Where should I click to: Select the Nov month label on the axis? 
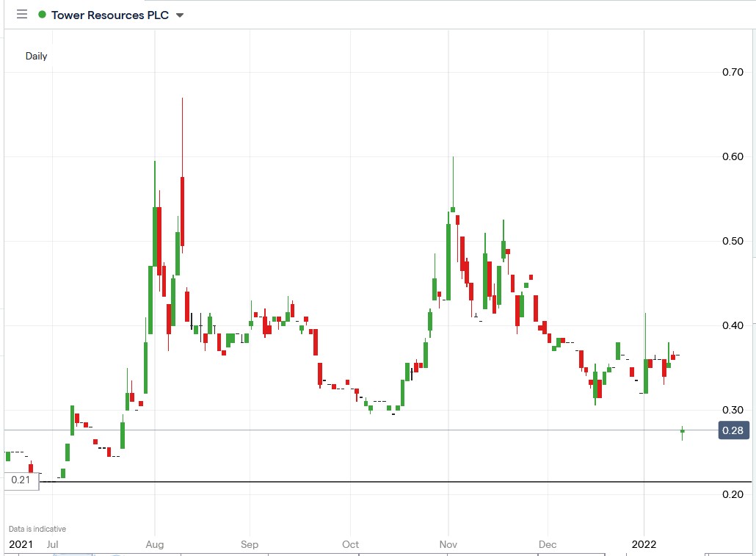pos(448,544)
